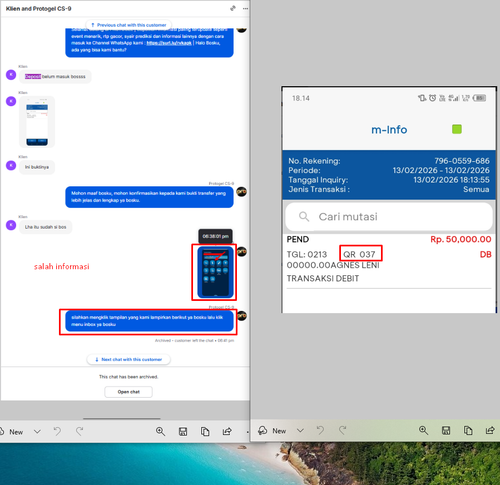The height and width of the screenshot is (485, 500).
Task: Click the Open chat button
Action: pos(129,392)
